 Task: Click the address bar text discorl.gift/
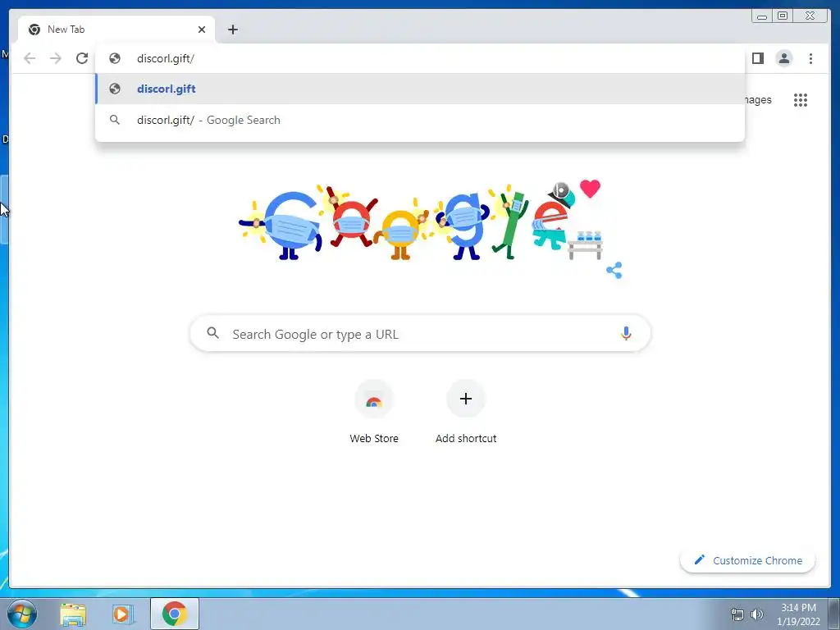166,58
